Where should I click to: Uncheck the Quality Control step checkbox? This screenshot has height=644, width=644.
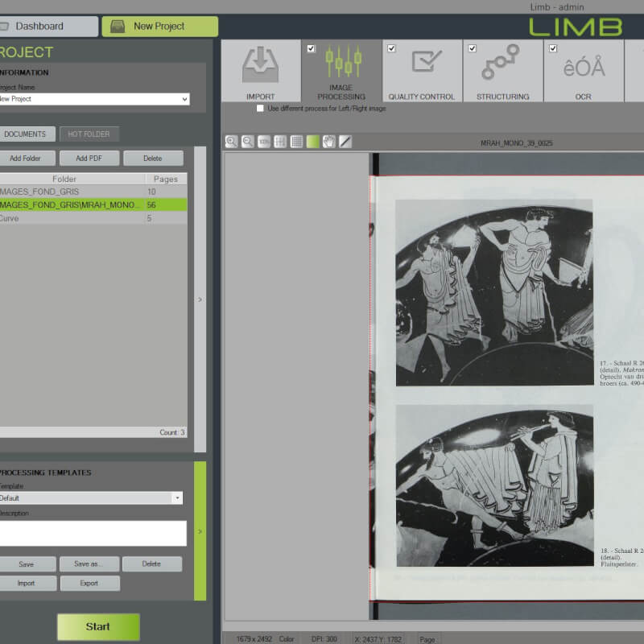pos(391,48)
